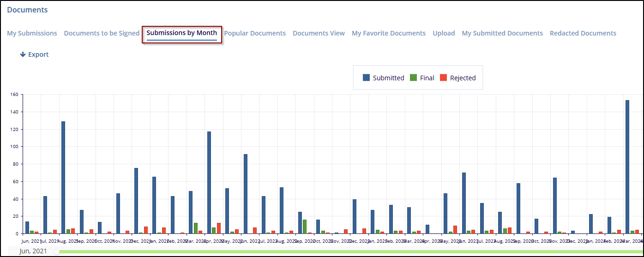Screen dimensions: 644x257
Task: Switch to Redacted Documents tab
Action: pos(583,33)
